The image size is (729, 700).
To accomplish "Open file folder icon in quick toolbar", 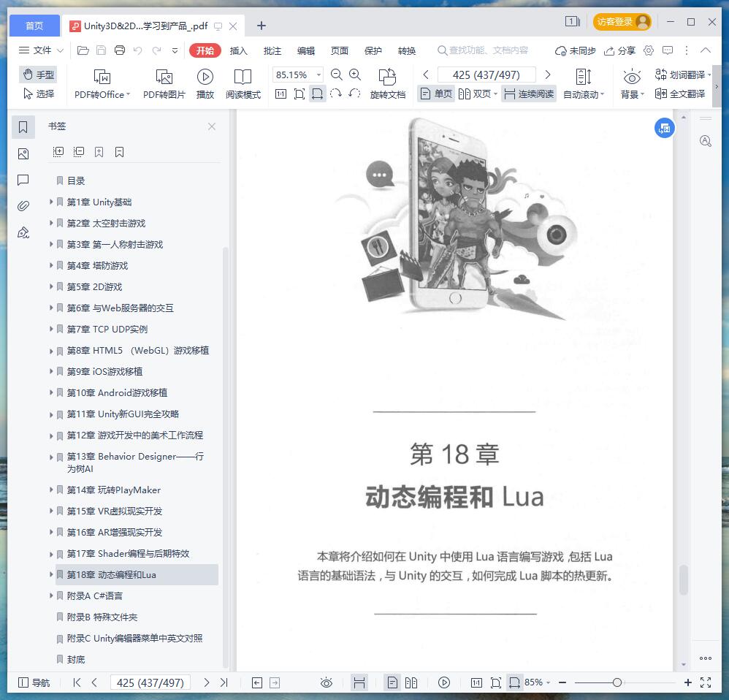I will [83, 50].
